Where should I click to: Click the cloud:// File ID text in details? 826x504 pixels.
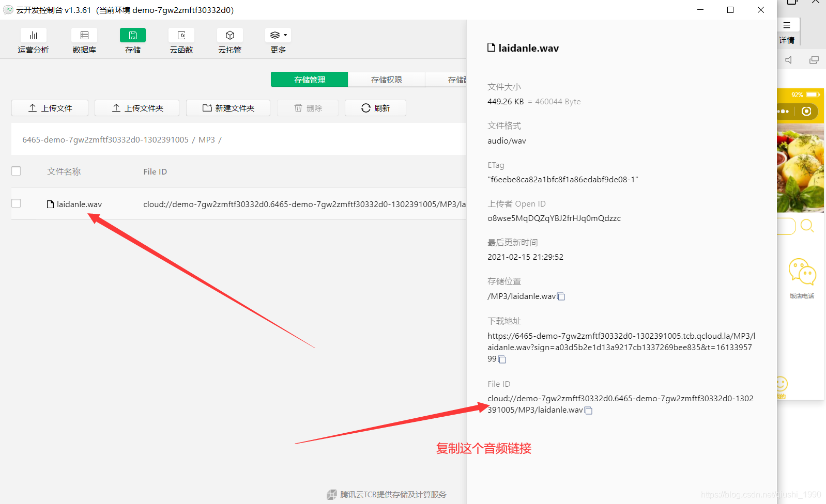coord(620,404)
